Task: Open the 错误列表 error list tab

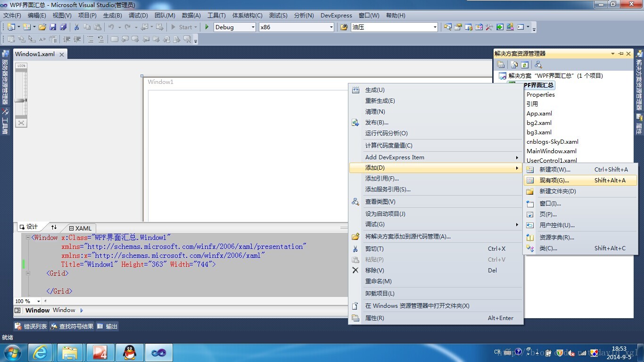Action: [31, 326]
